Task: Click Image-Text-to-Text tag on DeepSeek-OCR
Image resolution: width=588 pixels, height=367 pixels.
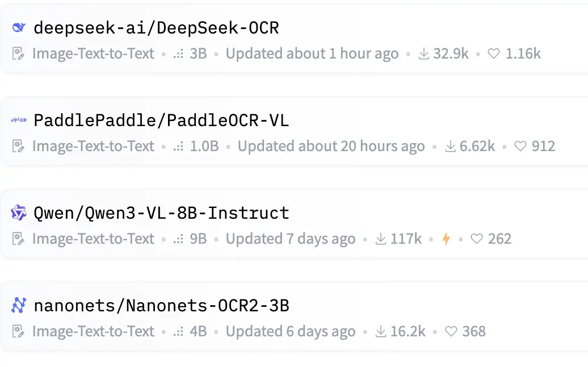Action: click(93, 54)
